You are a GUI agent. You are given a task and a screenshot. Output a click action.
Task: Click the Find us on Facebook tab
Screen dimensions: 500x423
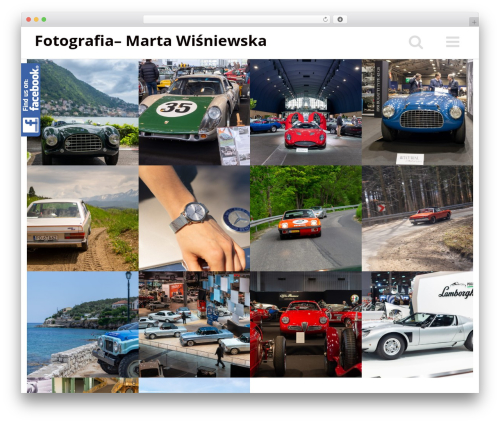click(x=31, y=100)
